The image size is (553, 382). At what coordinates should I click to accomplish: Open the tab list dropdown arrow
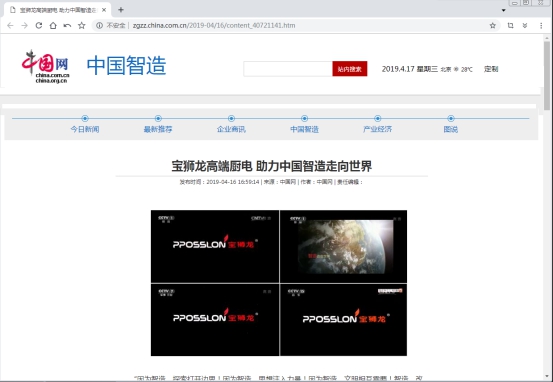(x=504, y=10)
